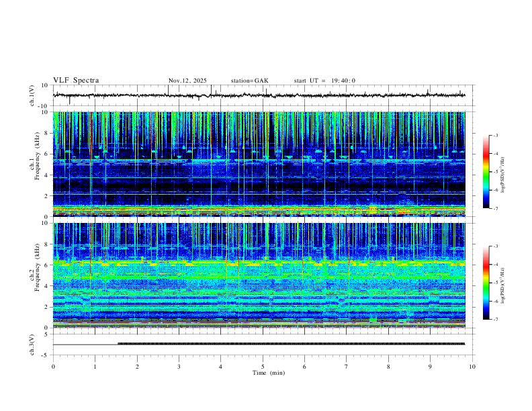Click time axis tick label '0'
The width and height of the screenshot is (532, 411).
[53, 367]
